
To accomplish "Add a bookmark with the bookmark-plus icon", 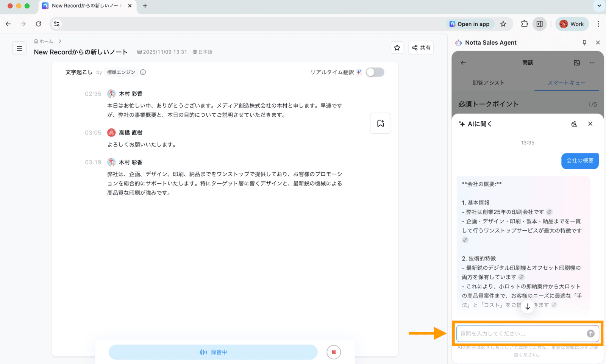I will (380, 123).
